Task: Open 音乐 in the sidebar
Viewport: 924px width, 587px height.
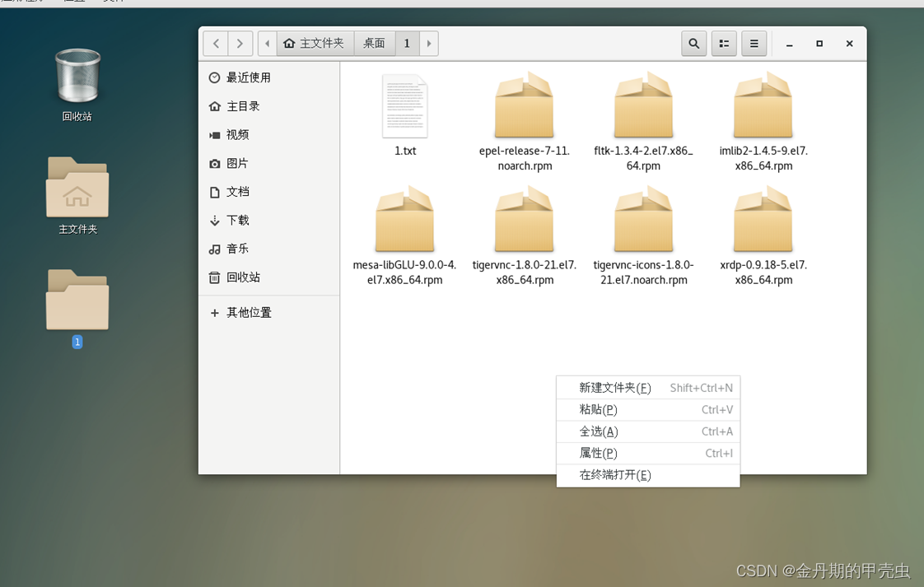Action: [268, 249]
